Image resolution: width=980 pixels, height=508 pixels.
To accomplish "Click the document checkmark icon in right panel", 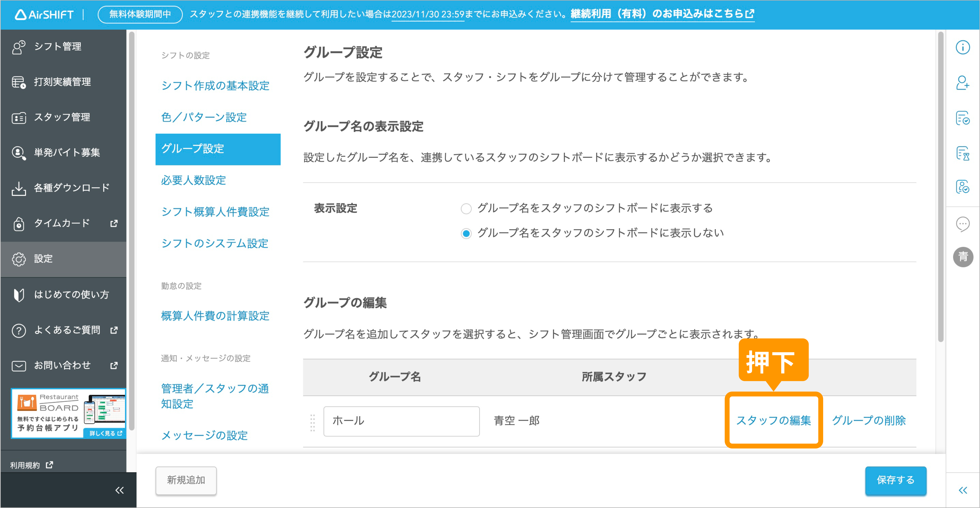I will [x=963, y=118].
